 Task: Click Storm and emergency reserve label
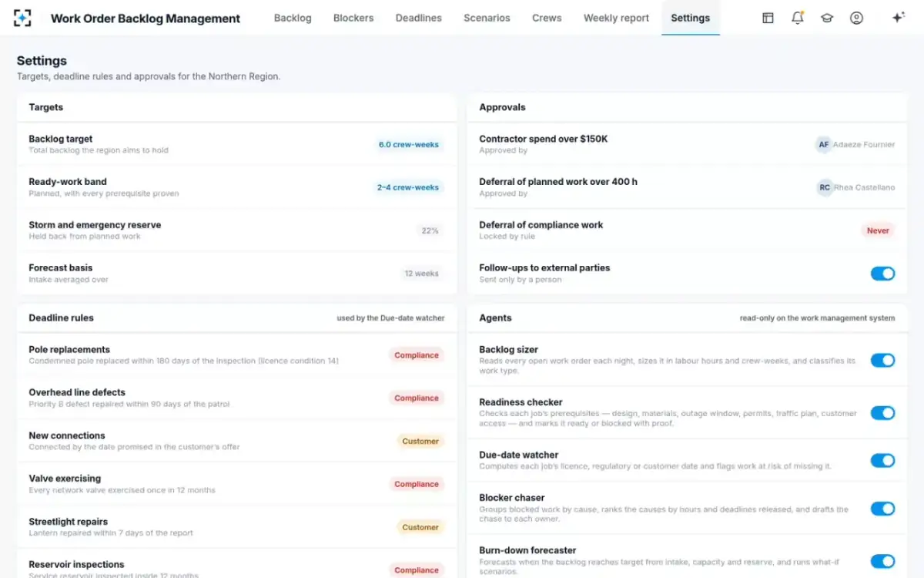(x=95, y=225)
